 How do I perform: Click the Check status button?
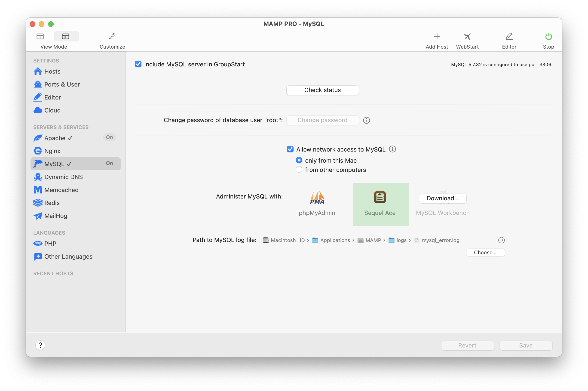coord(322,90)
